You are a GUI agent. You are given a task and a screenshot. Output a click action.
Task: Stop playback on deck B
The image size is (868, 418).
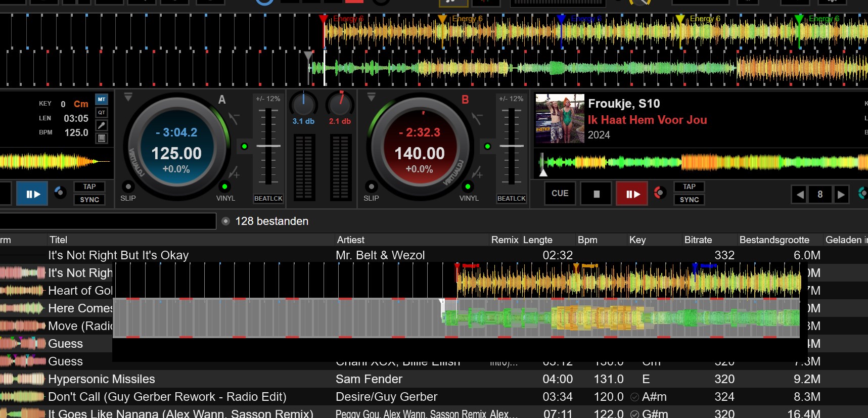(596, 194)
